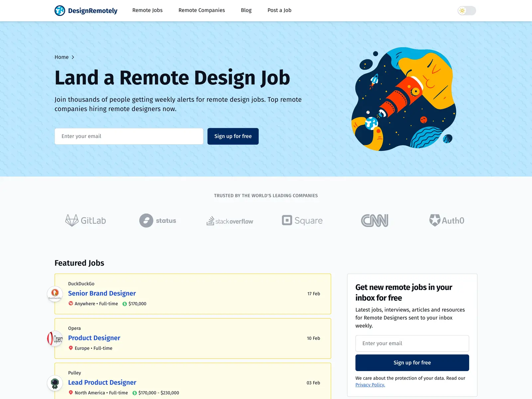
Task: Click the location pin icon beside Europe
Action: pyautogui.click(x=71, y=348)
